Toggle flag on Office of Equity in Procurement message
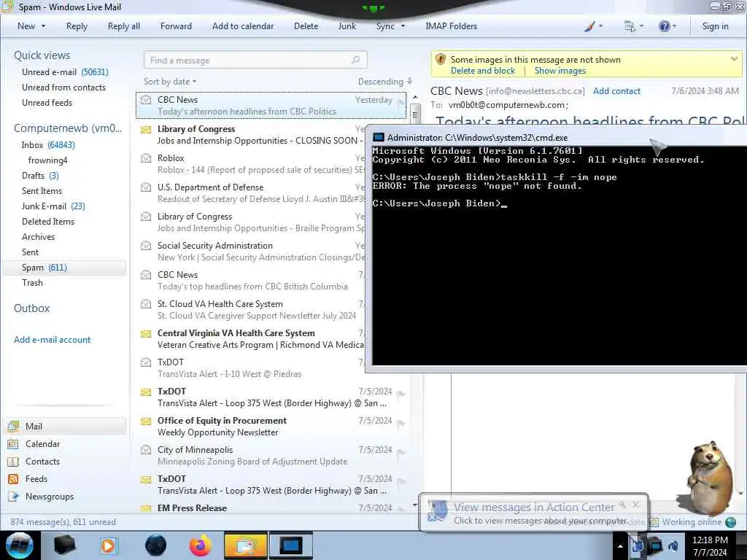The width and height of the screenshot is (747, 560). click(400, 424)
